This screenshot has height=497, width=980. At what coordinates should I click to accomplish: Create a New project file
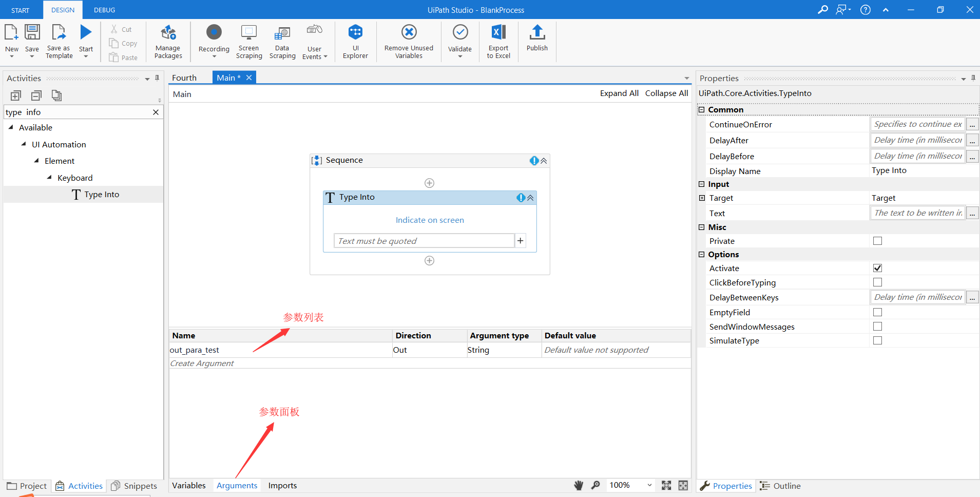click(x=11, y=41)
